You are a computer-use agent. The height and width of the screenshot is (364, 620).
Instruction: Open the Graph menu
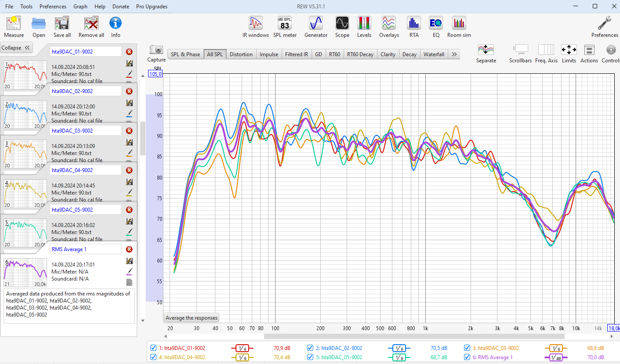[80, 7]
